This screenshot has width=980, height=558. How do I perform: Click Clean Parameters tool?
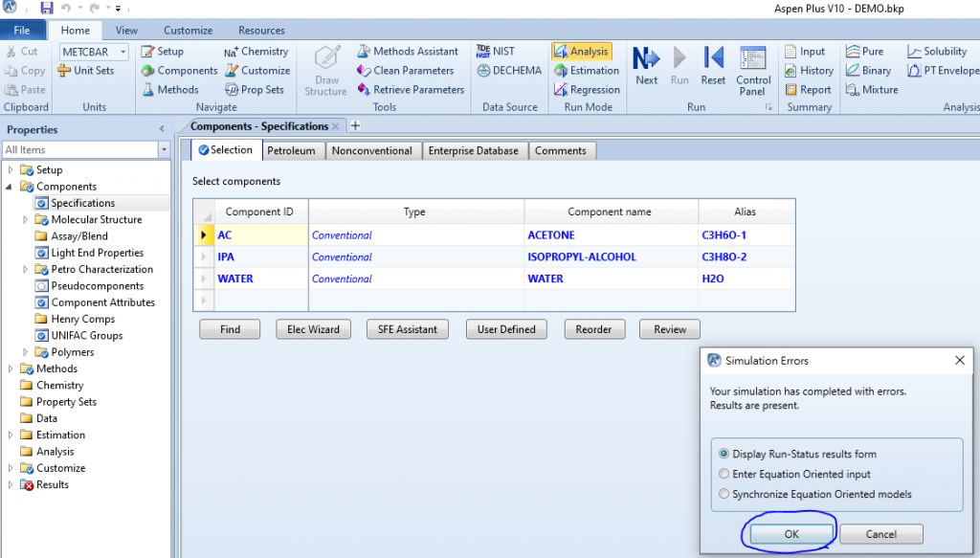point(406,71)
